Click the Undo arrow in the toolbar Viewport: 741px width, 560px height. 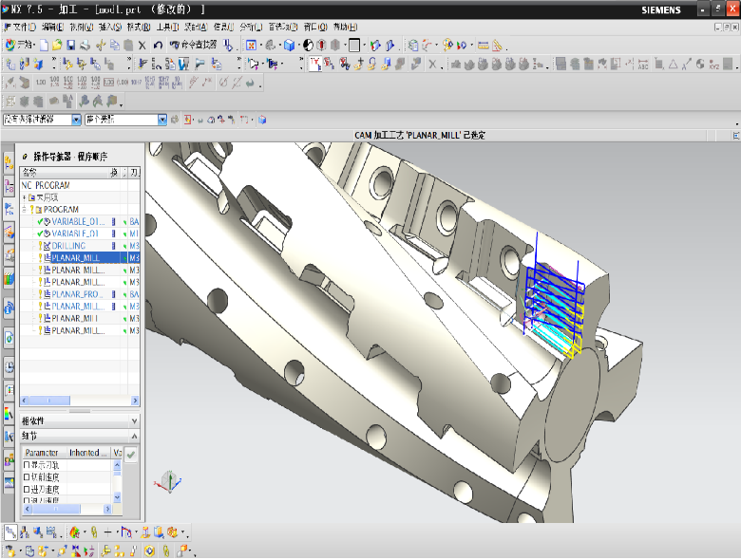point(158,45)
